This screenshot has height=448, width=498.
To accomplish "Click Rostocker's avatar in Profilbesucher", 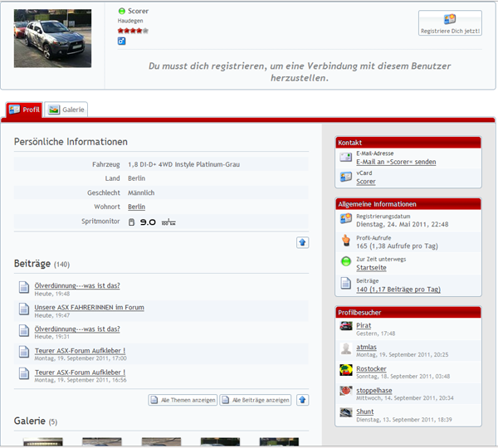I will (346, 369).
